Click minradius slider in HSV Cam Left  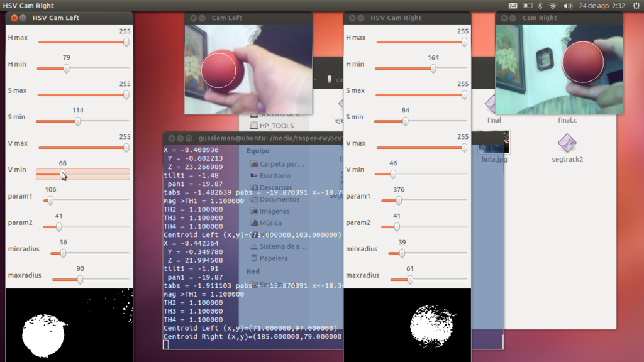coord(90,253)
